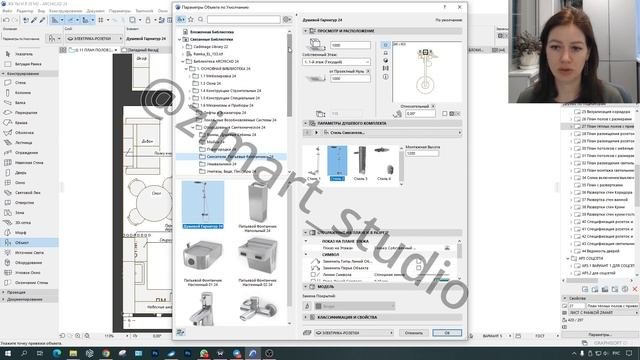The image size is (640, 360).
Task: Open the surface override material dropdown
Action: pyautogui.click(x=354, y=306)
